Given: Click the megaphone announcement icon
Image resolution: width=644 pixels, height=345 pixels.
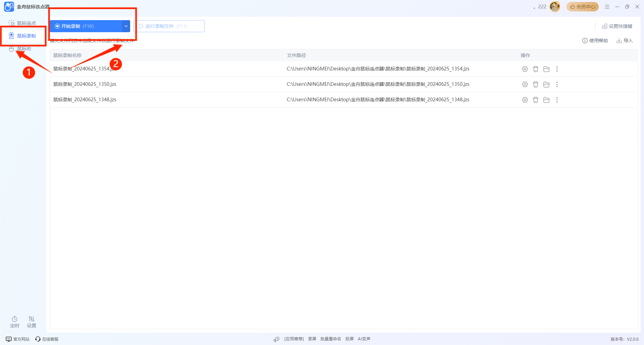Looking at the screenshot, I should 276,339.
